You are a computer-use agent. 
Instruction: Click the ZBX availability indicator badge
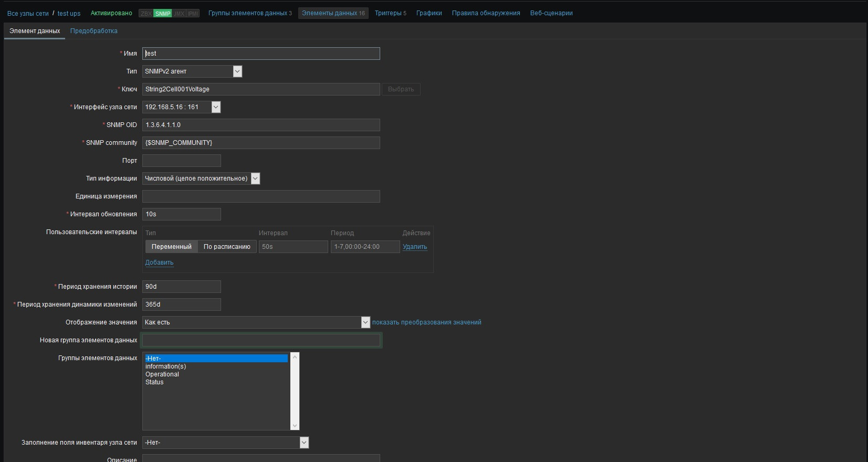pyautogui.click(x=146, y=14)
